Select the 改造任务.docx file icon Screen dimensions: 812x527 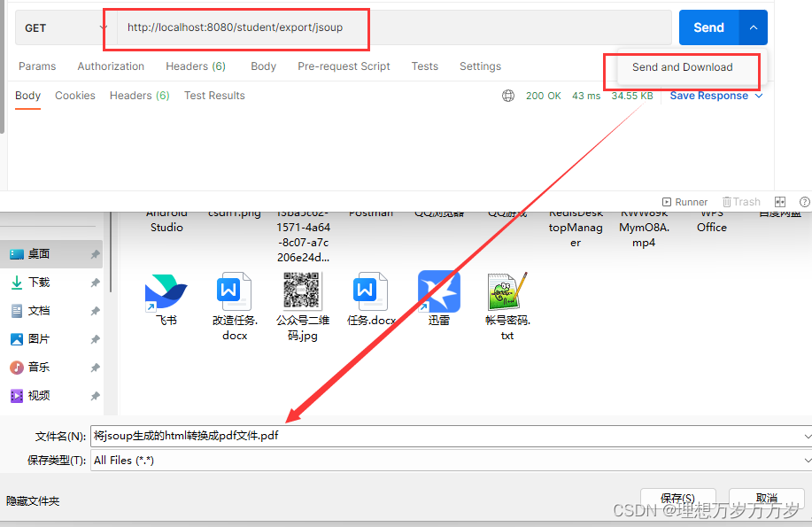[x=234, y=291]
